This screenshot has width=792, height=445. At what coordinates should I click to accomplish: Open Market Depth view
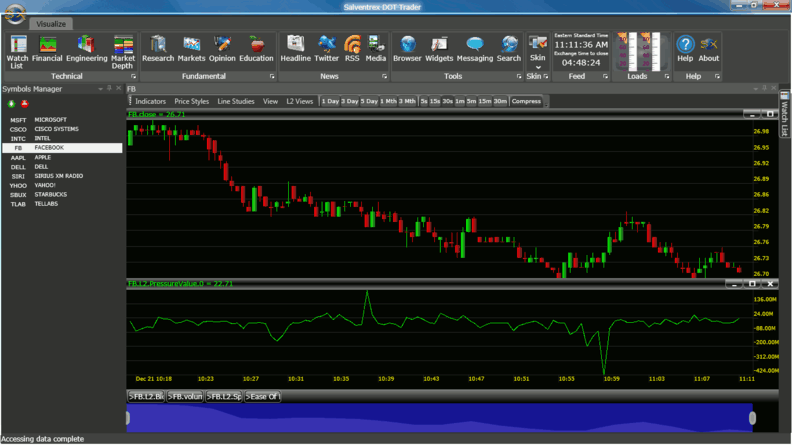pos(123,52)
